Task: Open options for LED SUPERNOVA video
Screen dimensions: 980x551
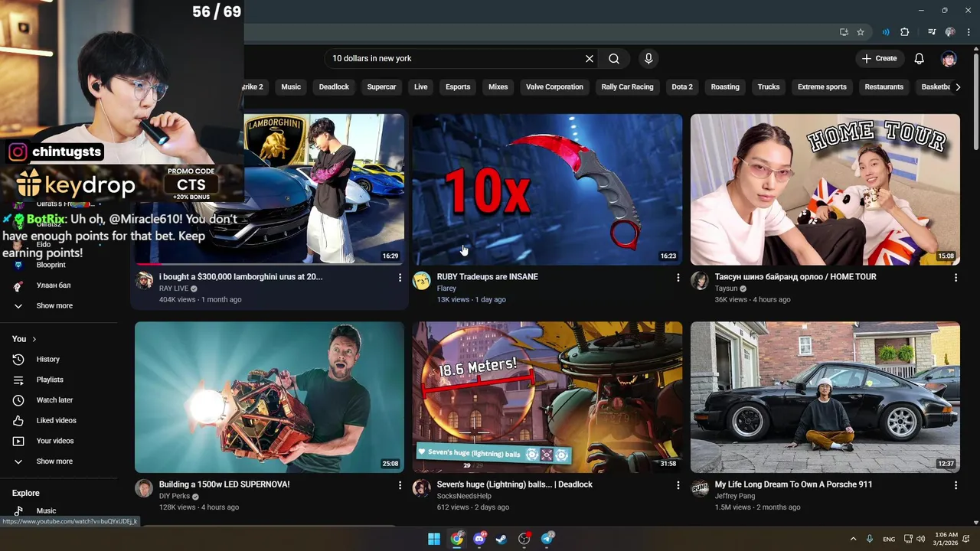Action: pos(400,485)
